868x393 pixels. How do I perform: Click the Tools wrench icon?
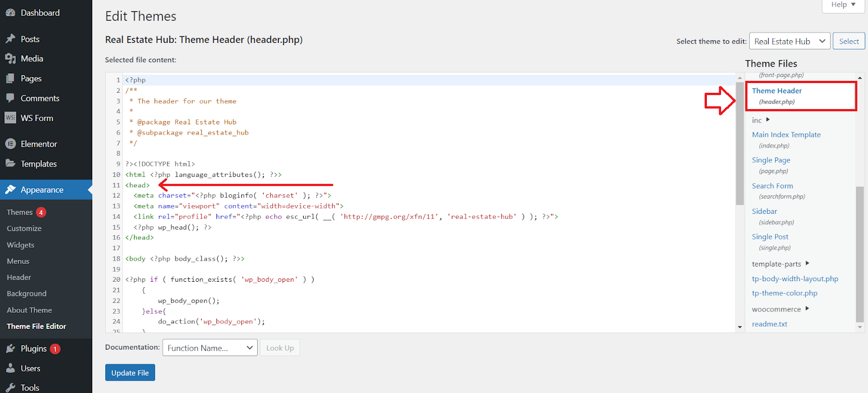pos(10,388)
